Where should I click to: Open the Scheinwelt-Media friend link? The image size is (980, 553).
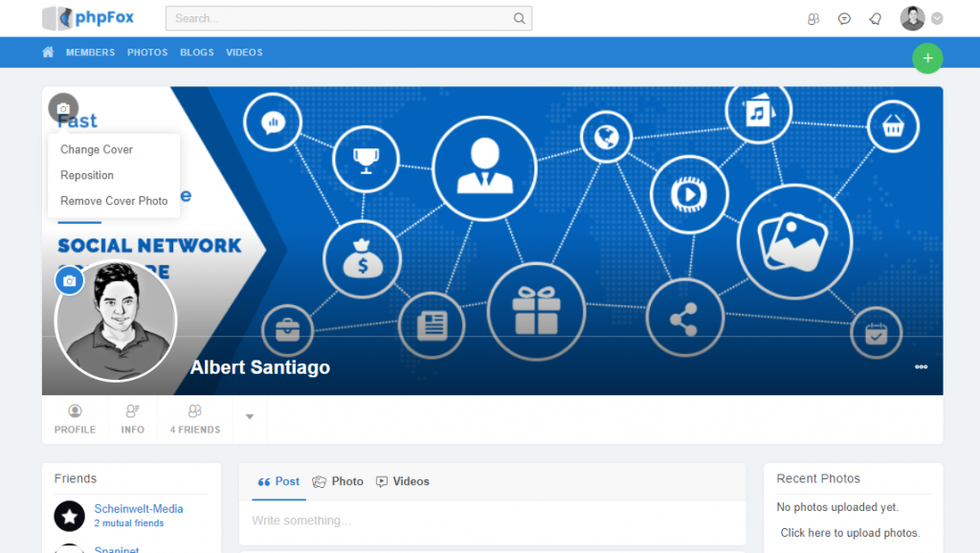pos(139,509)
